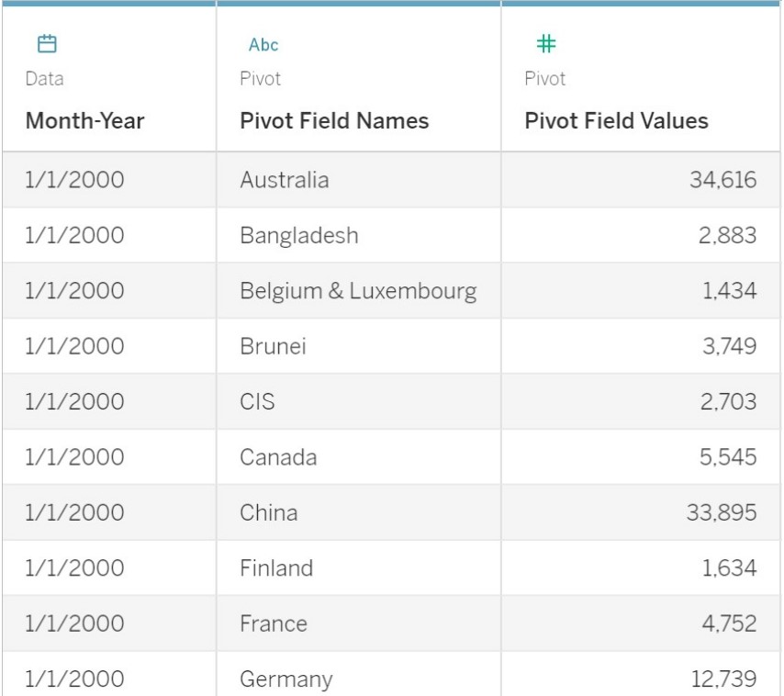Click the value 12,739 for Germany
The height and width of the screenshot is (696, 784).
point(722,679)
